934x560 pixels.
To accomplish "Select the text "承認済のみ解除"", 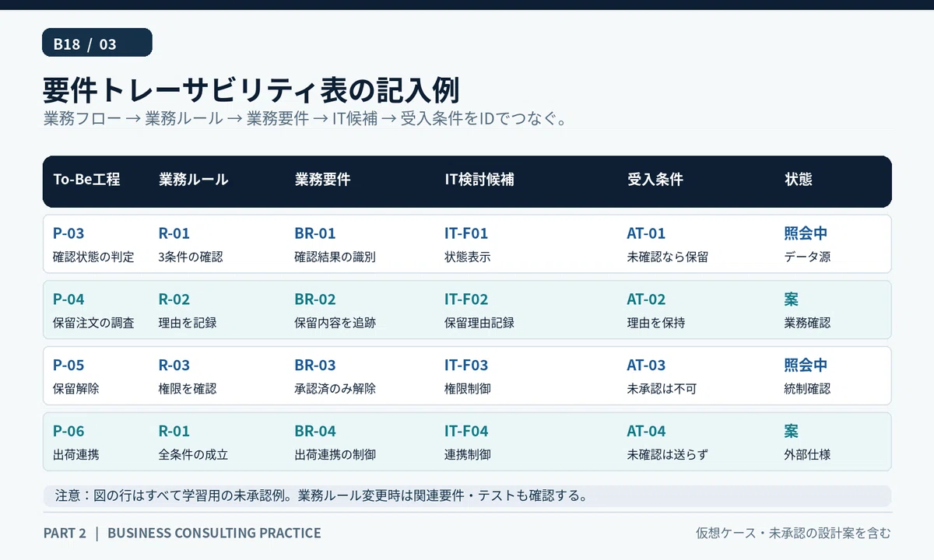I will (x=335, y=389).
